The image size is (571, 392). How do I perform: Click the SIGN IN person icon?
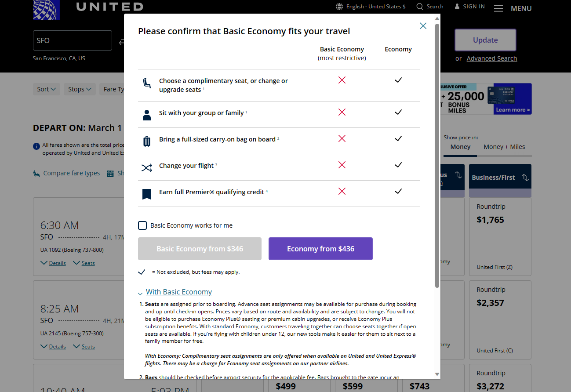click(x=456, y=6)
